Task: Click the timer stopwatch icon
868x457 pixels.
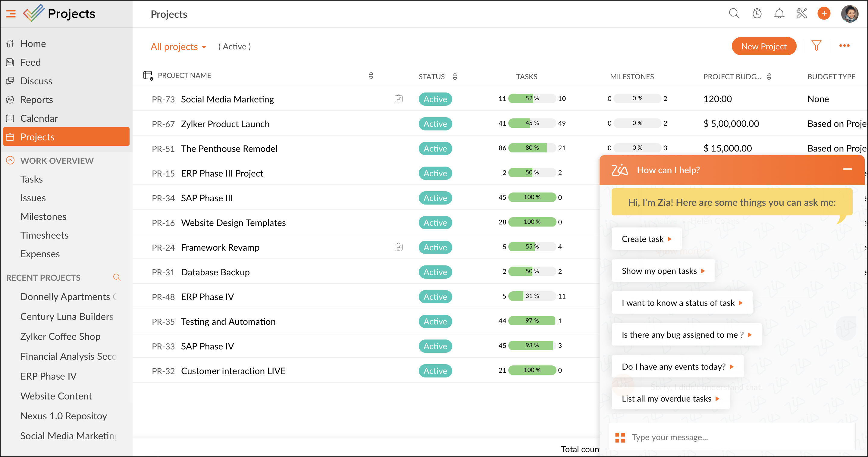Action: (757, 14)
